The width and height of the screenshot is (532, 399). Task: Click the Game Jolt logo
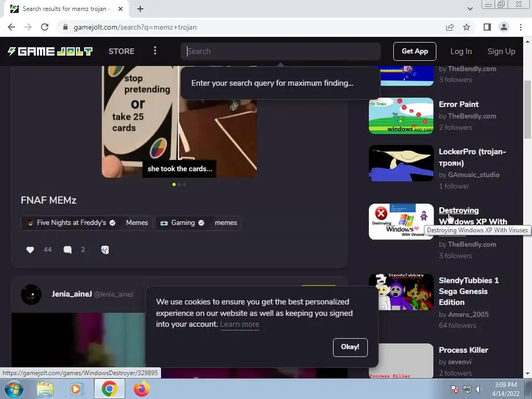(x=50, y=51)
